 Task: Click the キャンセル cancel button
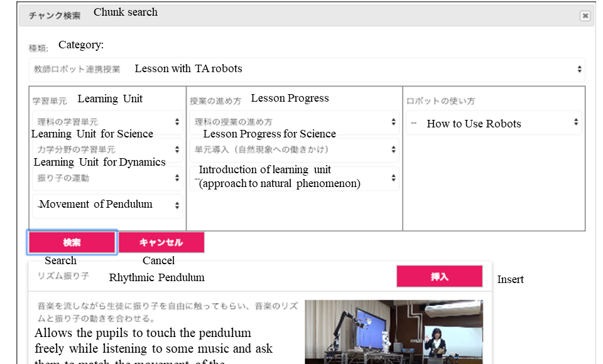[161, 243]
